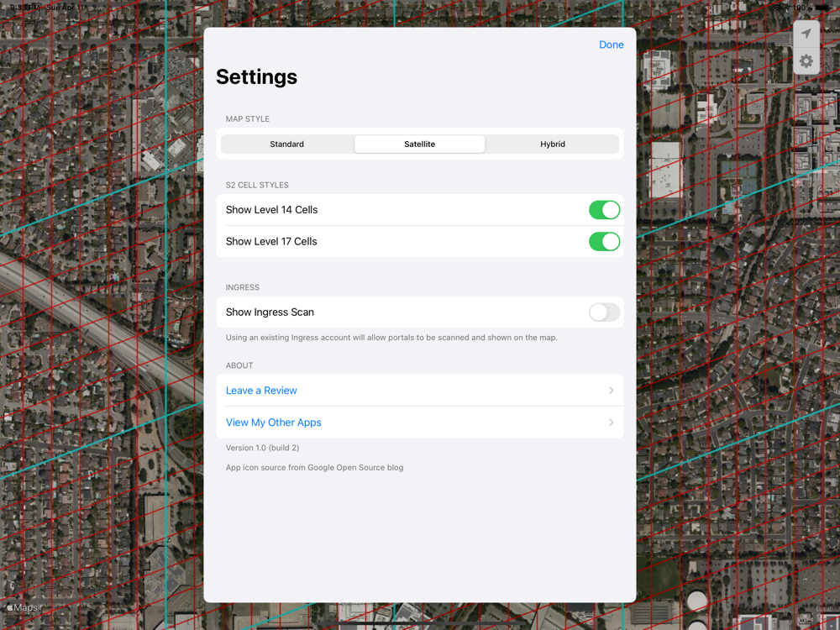Click the App icon source credit text
840x630 pixels.
pos(314,468)
